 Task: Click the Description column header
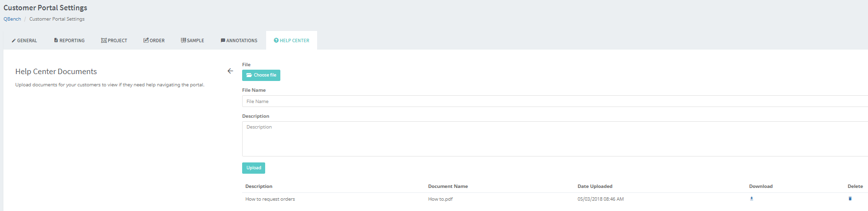click(x=259, y=186)
